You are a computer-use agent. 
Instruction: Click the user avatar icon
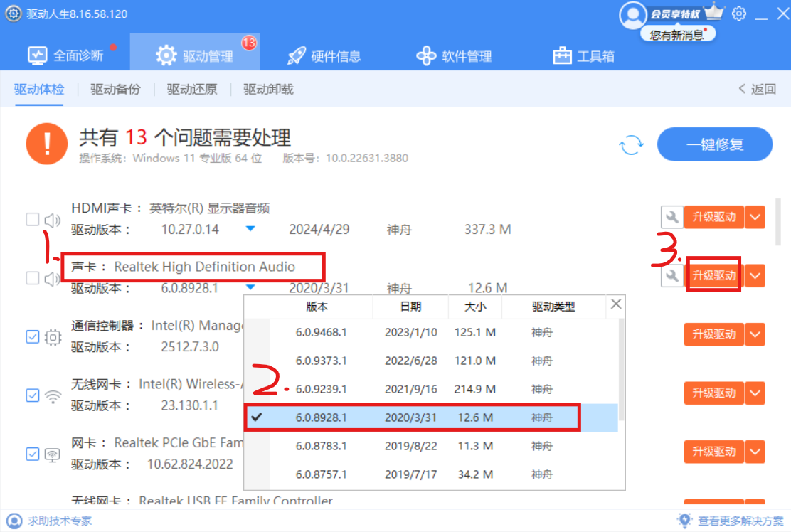(632, 15)
